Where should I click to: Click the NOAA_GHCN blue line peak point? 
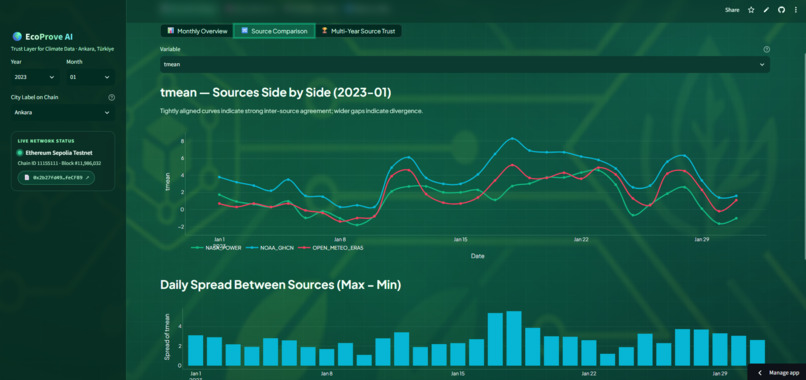[512, 138]
